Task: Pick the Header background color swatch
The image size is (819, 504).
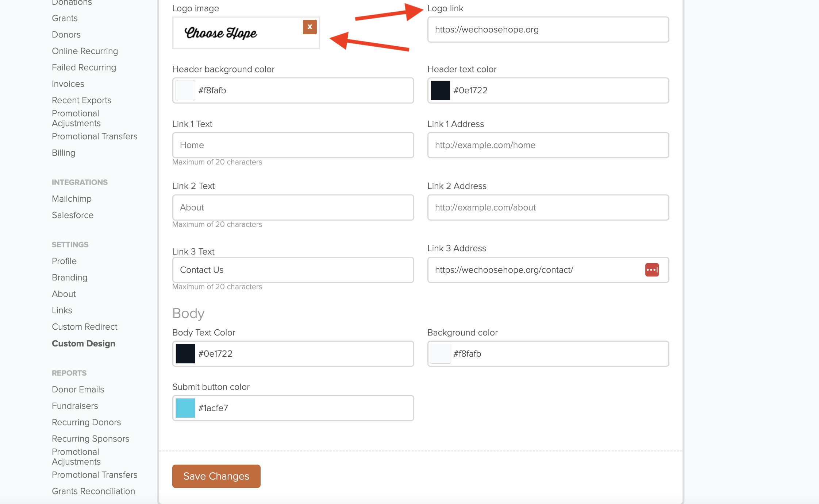Action: [185, 90]
